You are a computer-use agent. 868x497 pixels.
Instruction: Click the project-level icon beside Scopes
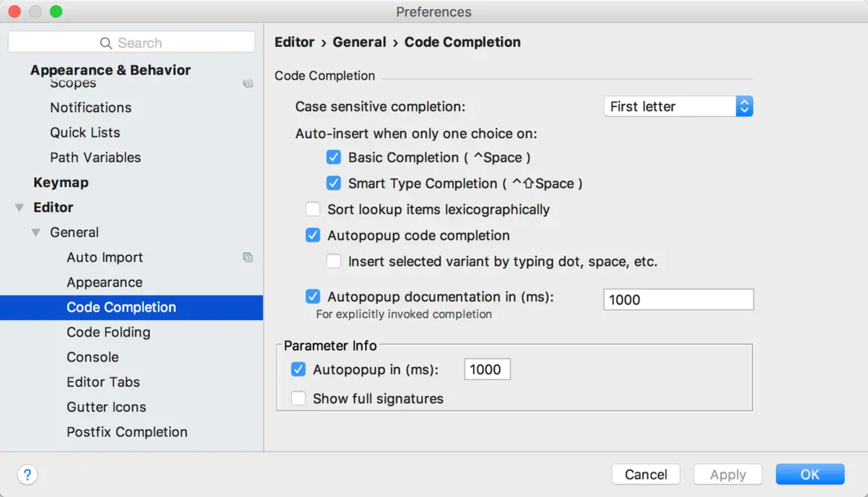tap(248, 84)
